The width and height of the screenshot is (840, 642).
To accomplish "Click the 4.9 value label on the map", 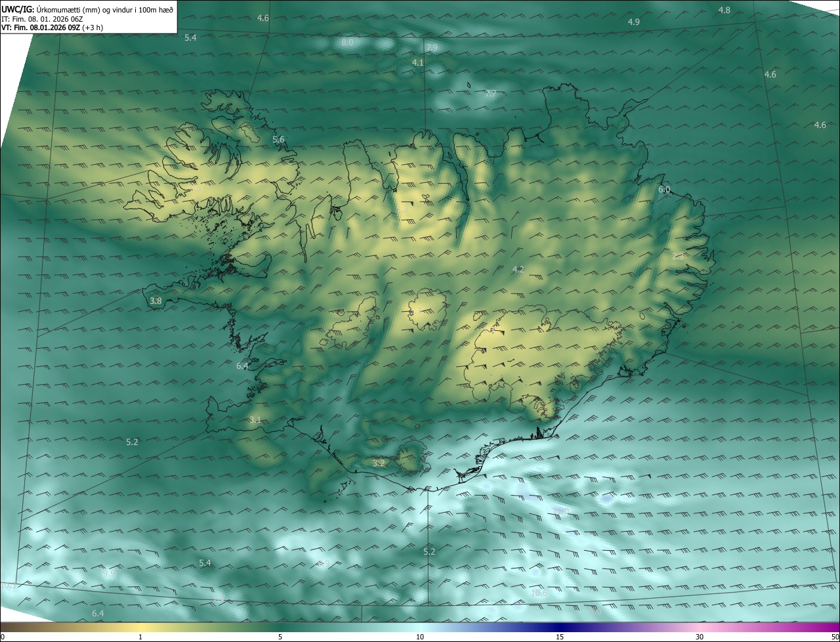I will pos(633,22).
